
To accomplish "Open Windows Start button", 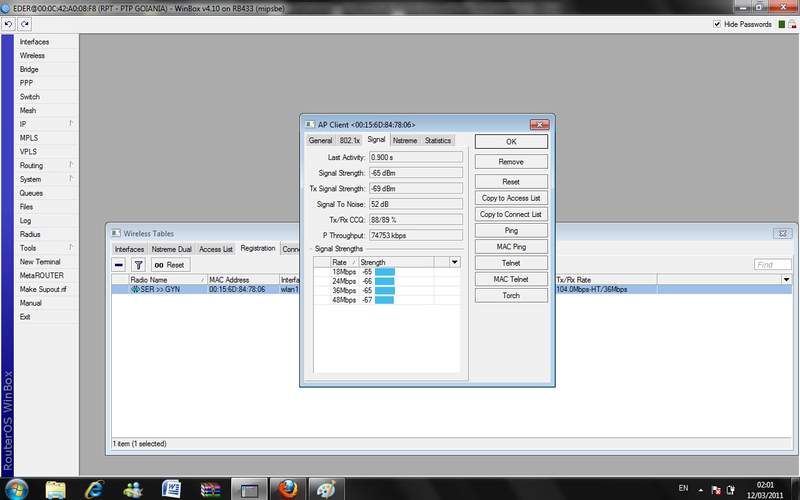I will 16,489.
